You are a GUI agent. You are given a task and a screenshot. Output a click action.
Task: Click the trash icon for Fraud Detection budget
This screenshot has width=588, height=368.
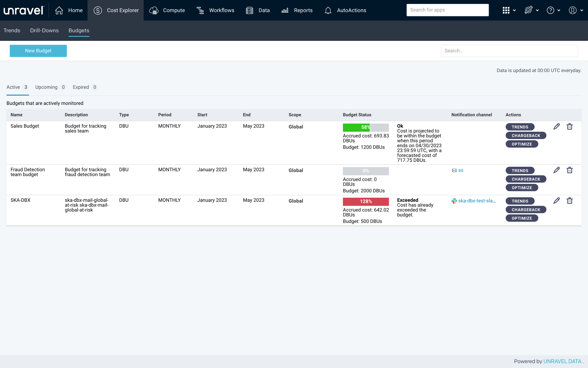[x=569, y=170]
